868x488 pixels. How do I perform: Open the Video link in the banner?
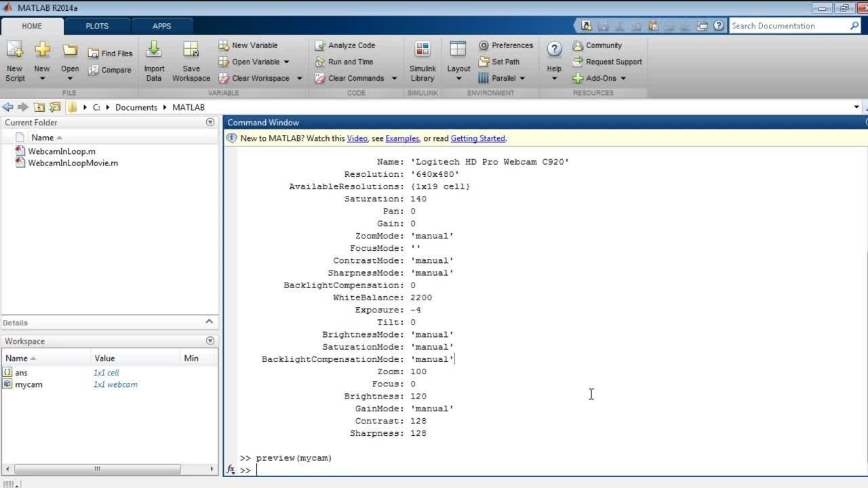[x=357, y=138]
